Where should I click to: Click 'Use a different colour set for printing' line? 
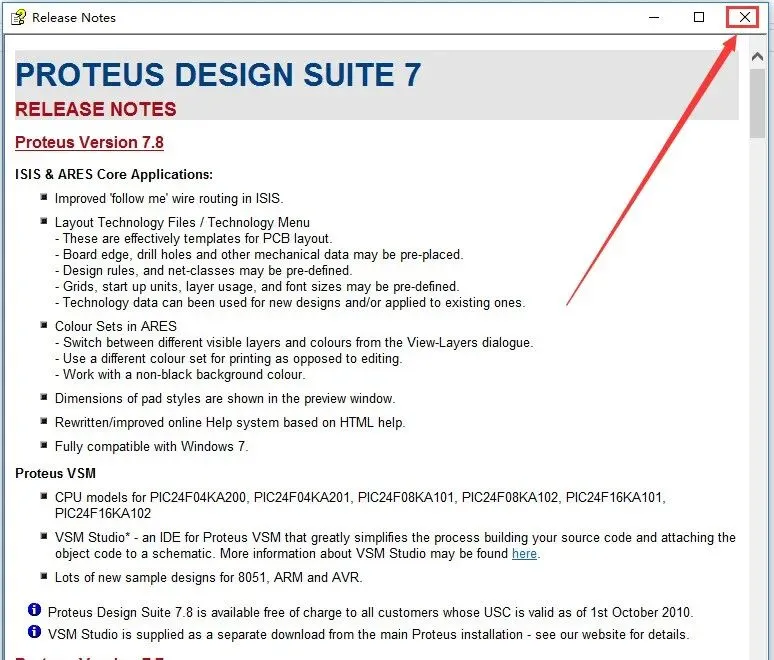229,358
